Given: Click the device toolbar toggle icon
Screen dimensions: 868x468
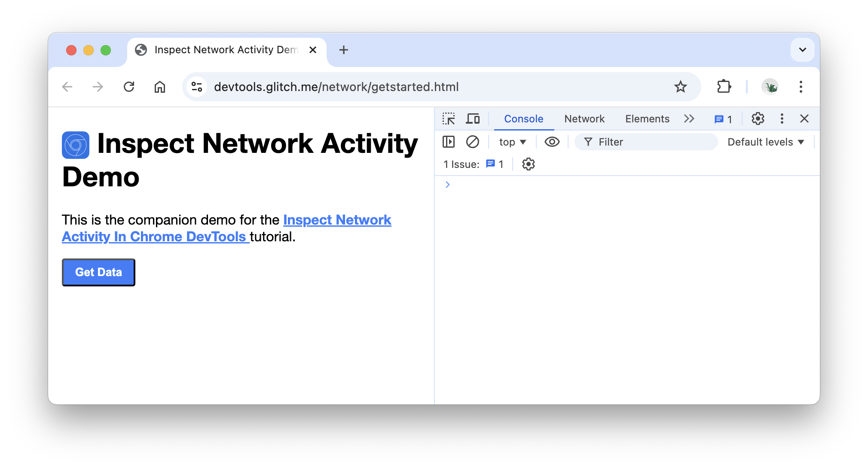Looking at the screenshot, I should tap(473, 119).
